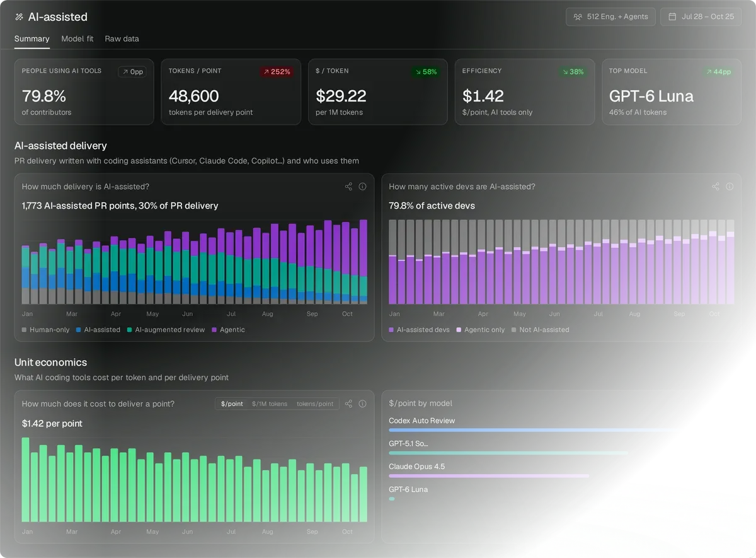756x558 pixels.
Task: Click the GPT-5.1 So... cost bar
Action: click(508, 453)
